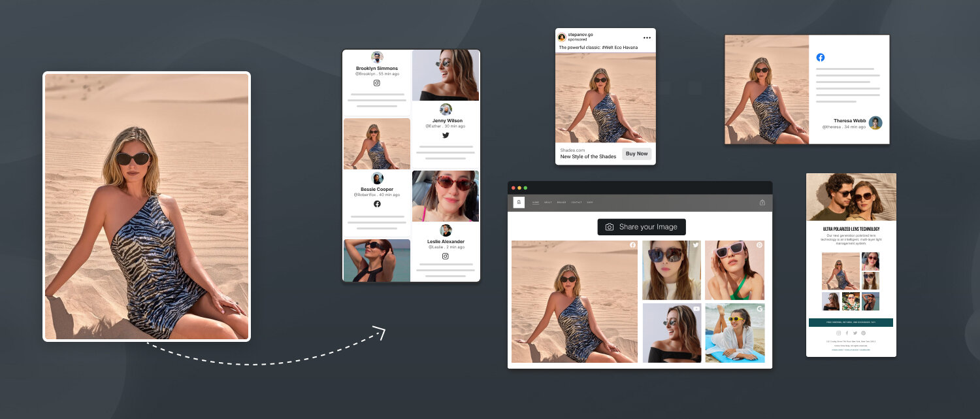Screen dimensions: 980x419
Task: Click the Instagram icon under Leslie Alexander
Action: click(x=446, y=256)
